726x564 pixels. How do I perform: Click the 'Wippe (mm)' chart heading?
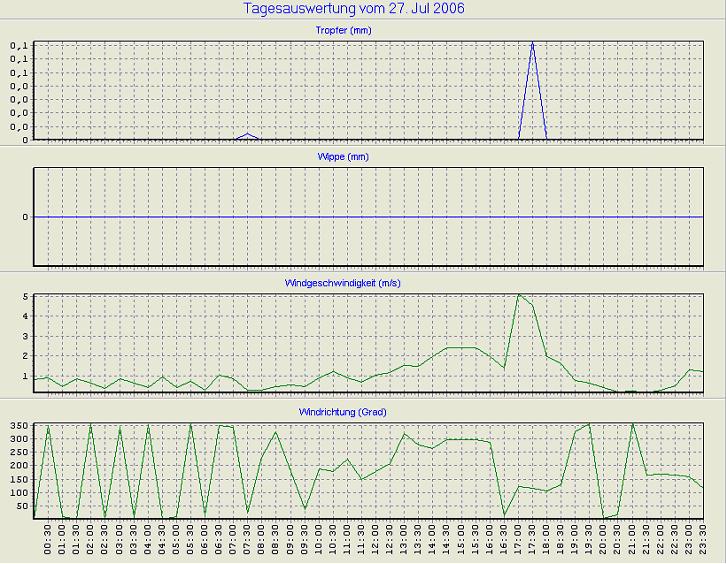(367, 157)
